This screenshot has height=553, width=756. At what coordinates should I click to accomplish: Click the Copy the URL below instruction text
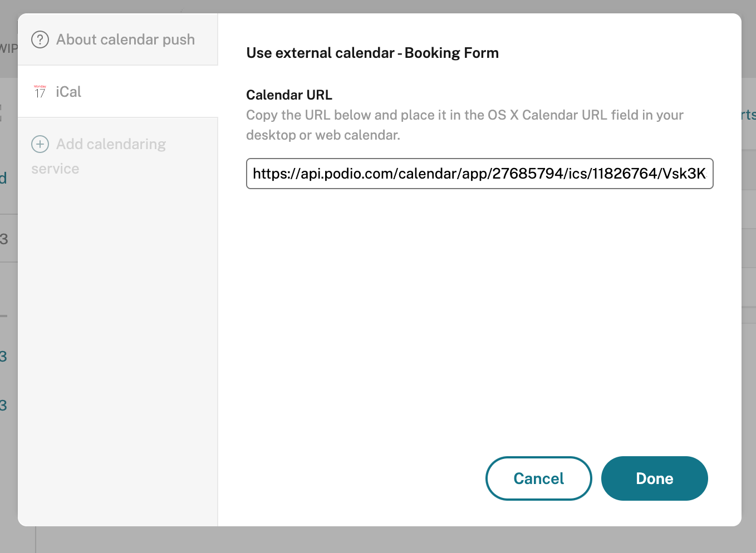pos(465,125)
